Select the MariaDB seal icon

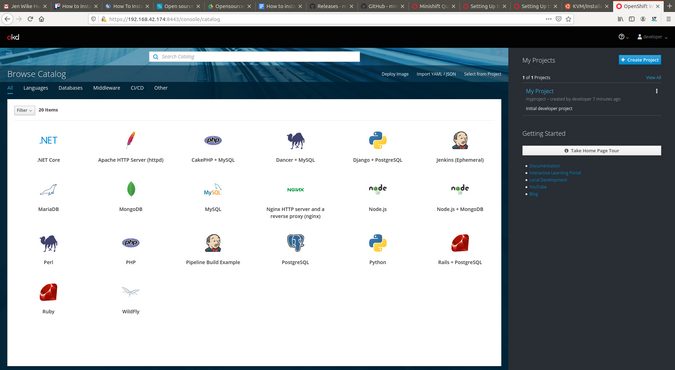point(48,190)
